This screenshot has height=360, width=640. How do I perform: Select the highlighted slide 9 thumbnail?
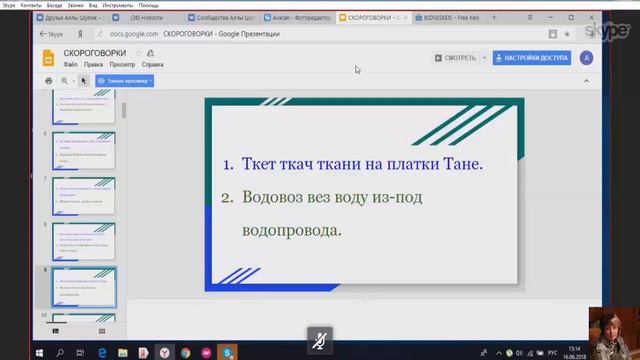point(84,288)
